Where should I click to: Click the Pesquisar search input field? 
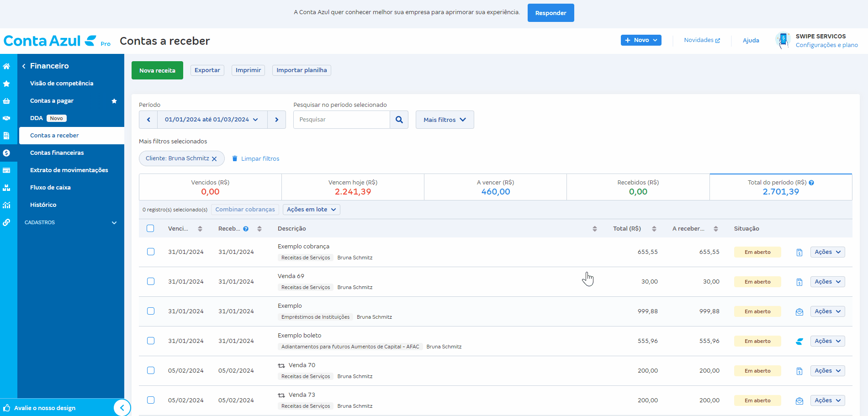(341, 120)
